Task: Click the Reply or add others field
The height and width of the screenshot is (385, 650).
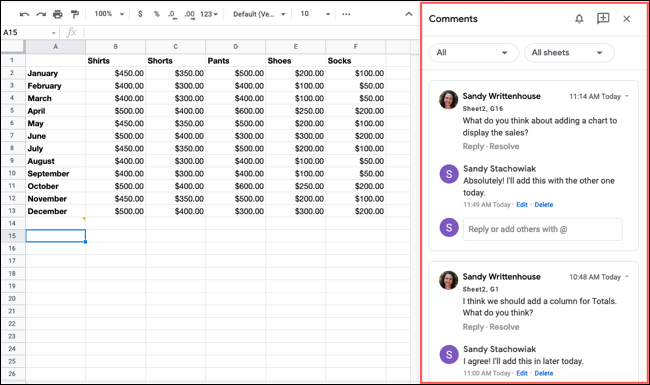Action: tap(543, 229)
